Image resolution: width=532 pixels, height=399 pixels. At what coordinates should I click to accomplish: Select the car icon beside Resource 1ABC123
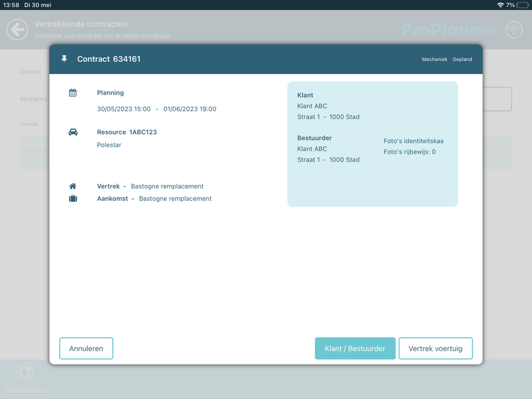coord(73,131)
